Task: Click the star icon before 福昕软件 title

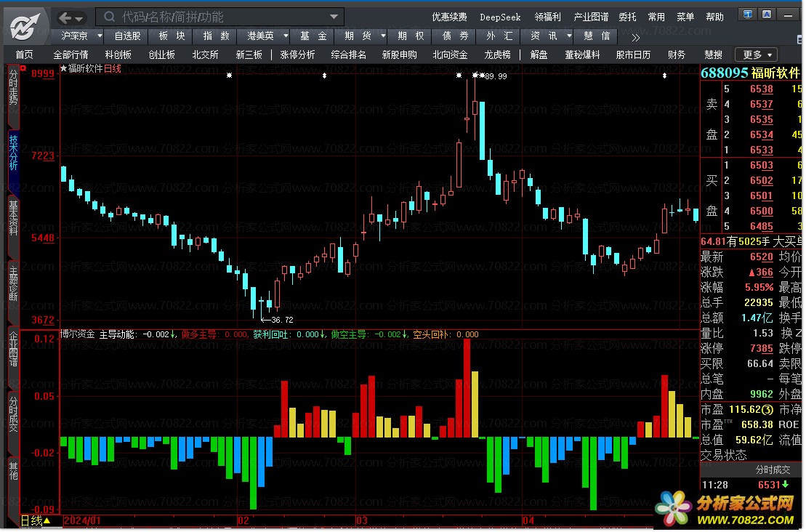Action: 64,68
